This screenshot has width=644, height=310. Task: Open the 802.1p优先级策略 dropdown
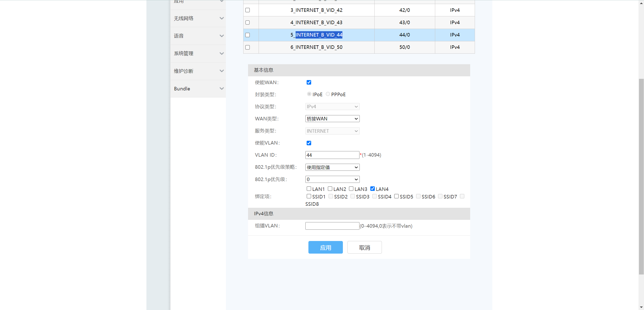332,167
